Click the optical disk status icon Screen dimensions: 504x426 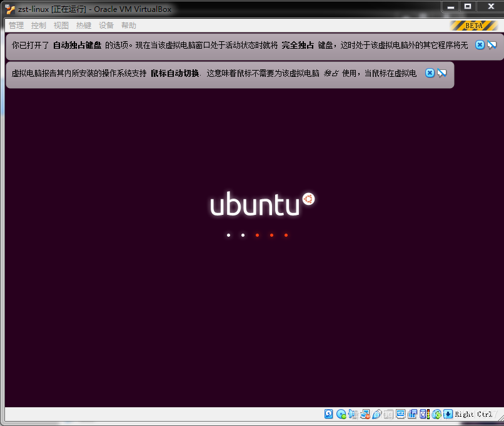point(341,414)
